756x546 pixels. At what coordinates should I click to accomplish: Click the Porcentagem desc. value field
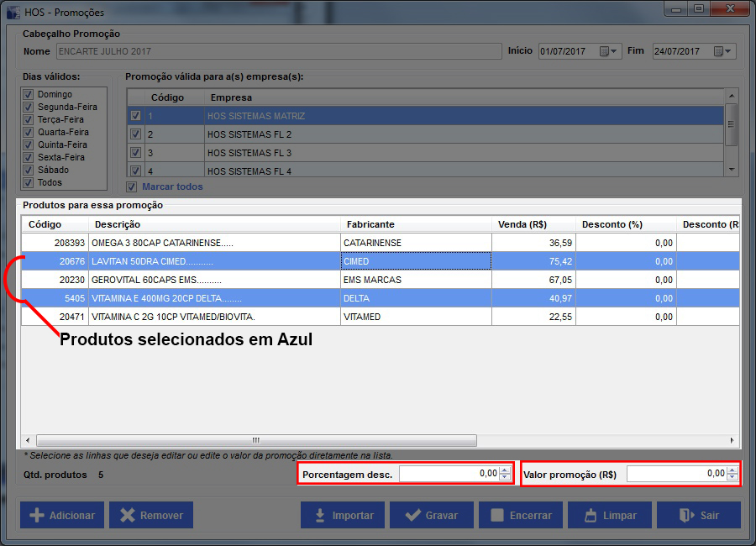[449, 474]
